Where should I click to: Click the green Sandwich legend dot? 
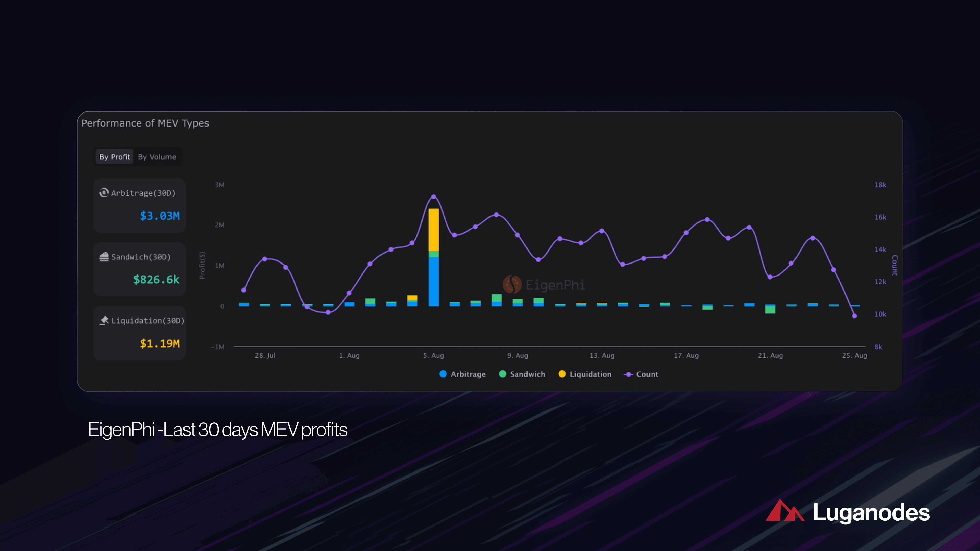(x=503, y=374)
